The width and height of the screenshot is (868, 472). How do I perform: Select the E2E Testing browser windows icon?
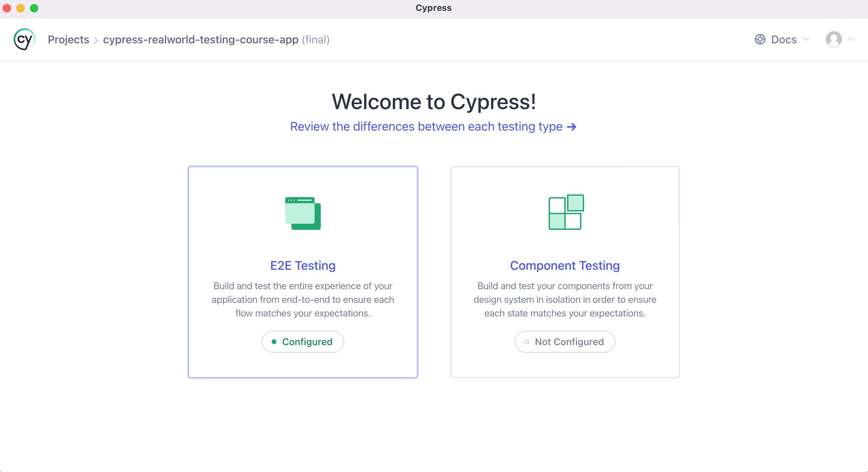[x=302, y=213]
